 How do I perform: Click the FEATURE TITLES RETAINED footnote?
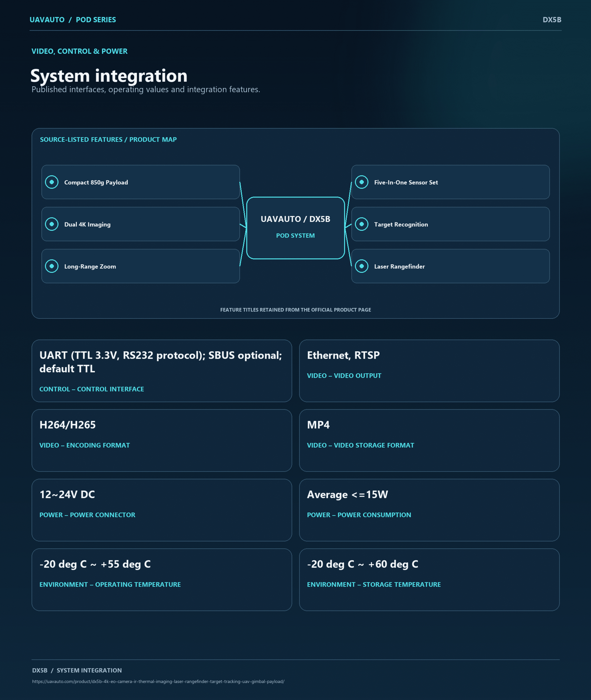click(295, 310)
